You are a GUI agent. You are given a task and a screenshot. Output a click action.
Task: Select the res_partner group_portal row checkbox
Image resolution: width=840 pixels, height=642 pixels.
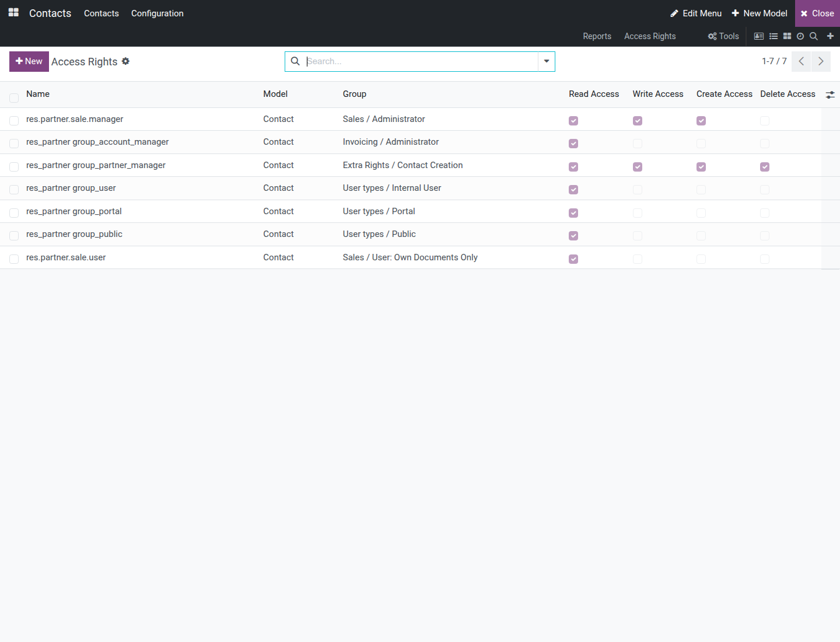[x=14, y=213]
